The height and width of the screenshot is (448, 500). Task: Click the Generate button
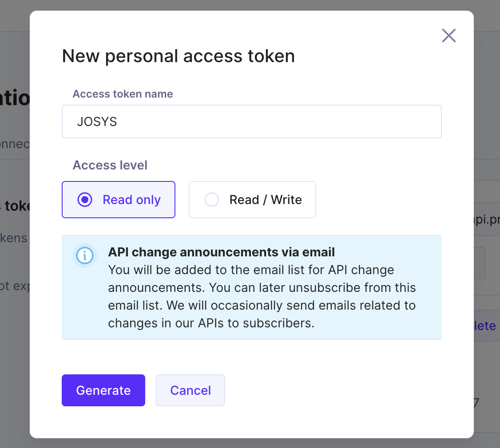pos(103,390)
